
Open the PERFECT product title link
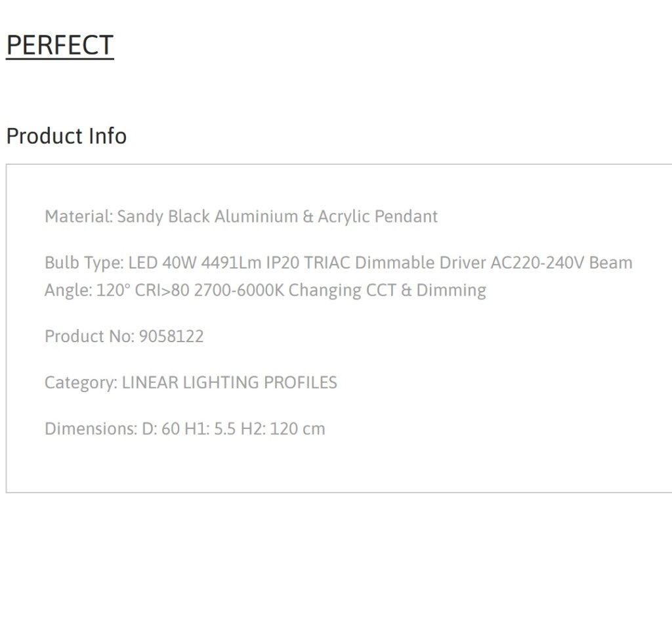coord(60,45)
